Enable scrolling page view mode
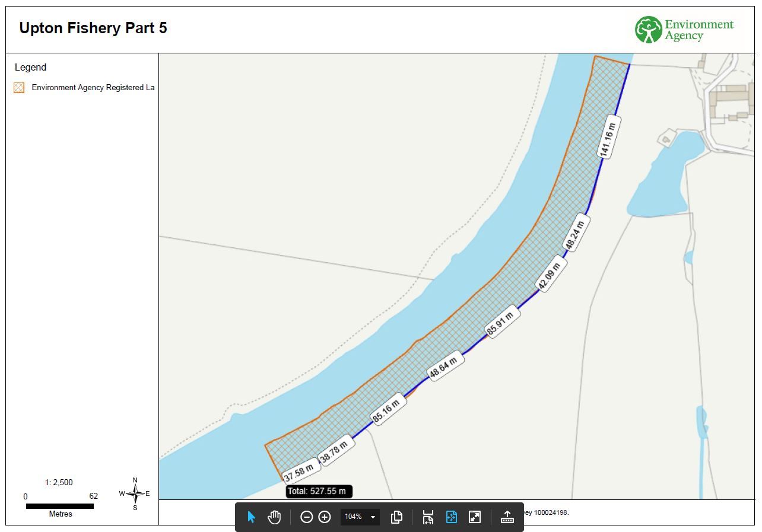 click(x=428, y=517)
